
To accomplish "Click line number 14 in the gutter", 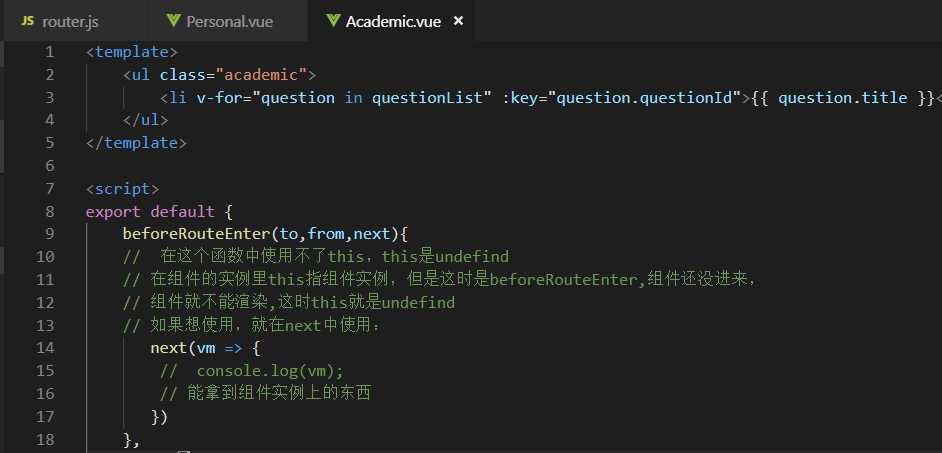I will pos(44,348).
